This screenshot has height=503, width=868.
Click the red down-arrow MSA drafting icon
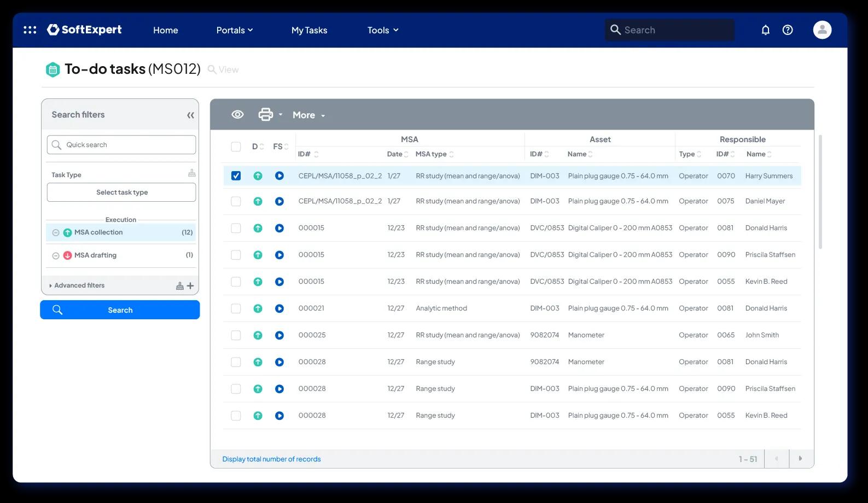[x=68, y=255]
